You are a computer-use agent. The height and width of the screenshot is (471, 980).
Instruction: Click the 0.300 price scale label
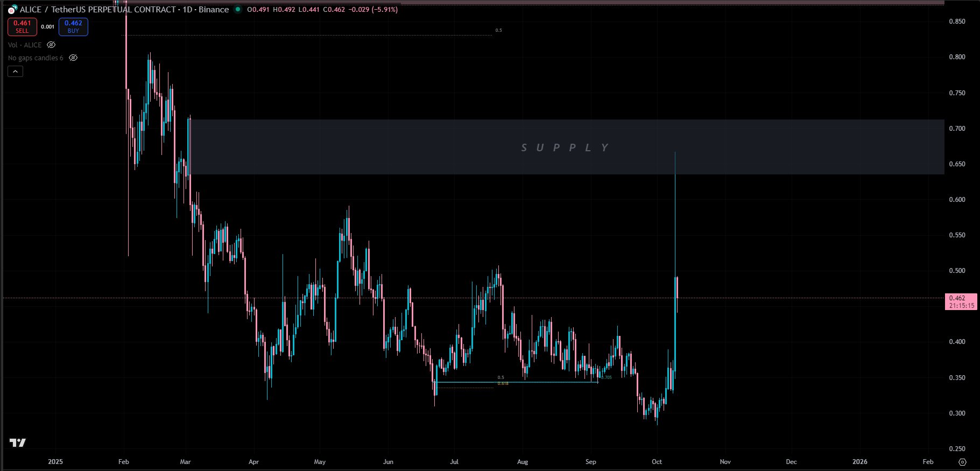coord(957,413)
